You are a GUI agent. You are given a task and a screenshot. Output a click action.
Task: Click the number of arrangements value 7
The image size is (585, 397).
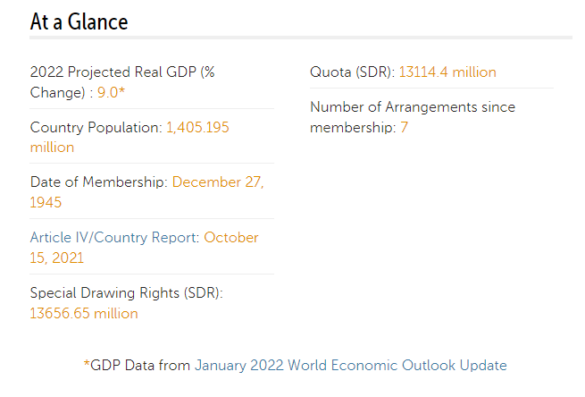point(404,128)
